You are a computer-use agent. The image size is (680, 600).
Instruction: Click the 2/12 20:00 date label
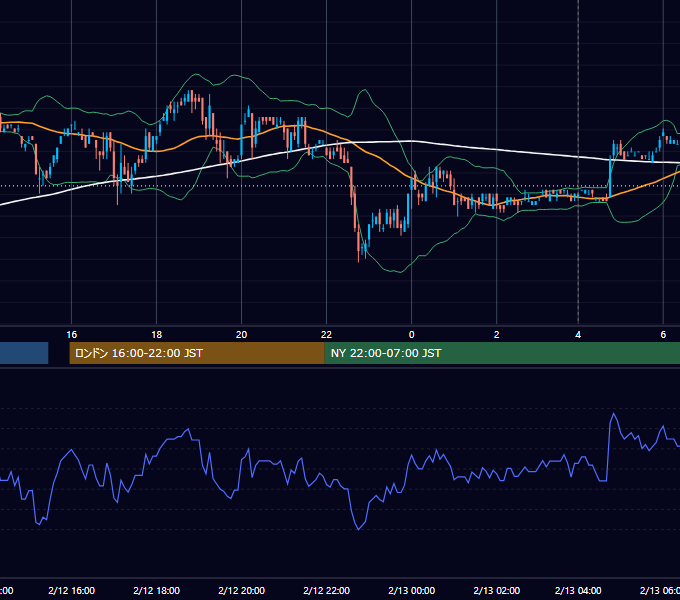coord(242,590)
